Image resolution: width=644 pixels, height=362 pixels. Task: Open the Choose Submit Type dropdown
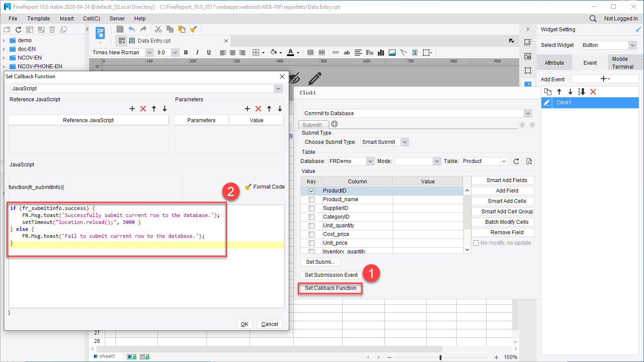[x=405, y=142]
